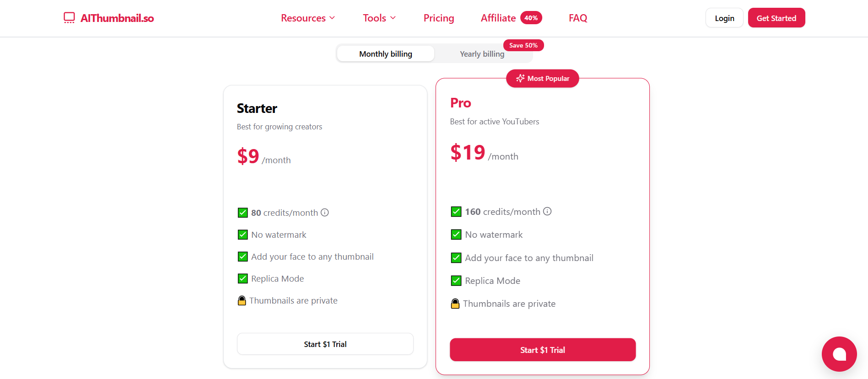Click the lock icon beside Pro private thumbnails
Viewport: 868px width, 379px height.
pyautogui.click(x=455, y=303)
